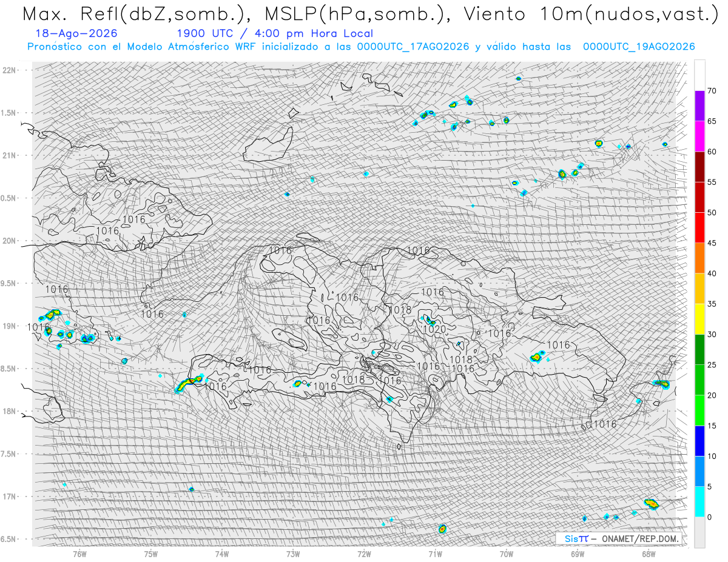This screenshot has height=562, width=728.
Task: Click the longitude axis label '68W'
Action: tap(649, 553)
